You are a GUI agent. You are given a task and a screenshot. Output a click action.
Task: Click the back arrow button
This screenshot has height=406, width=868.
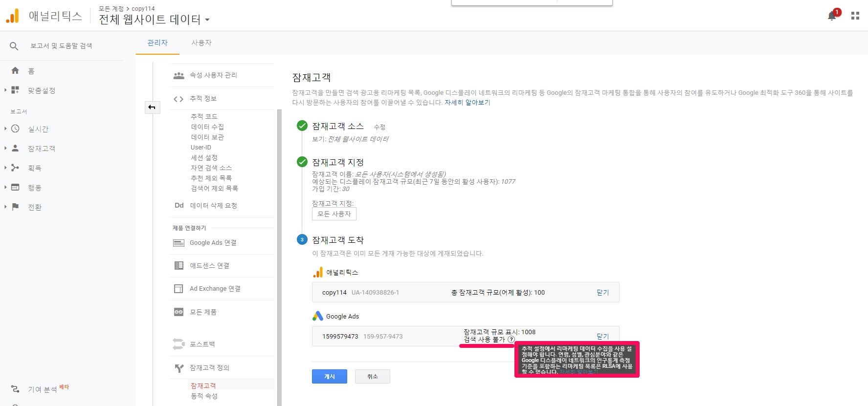(152, 107)
